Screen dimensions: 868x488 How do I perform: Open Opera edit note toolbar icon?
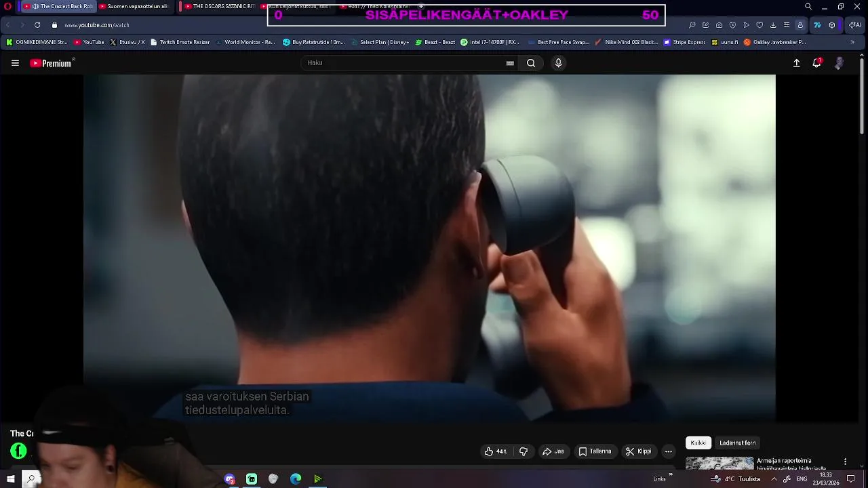pyautogui.click(x=706, y=25)
